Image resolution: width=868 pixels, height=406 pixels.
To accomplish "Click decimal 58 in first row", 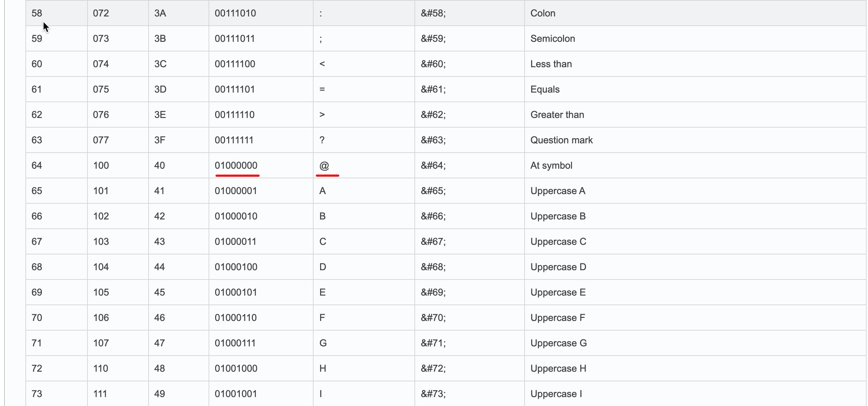I will tap(37, 13).
